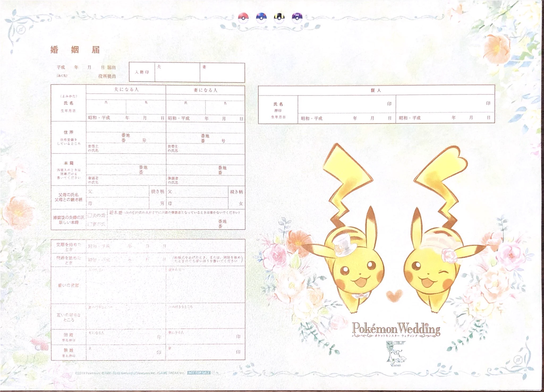Click the 誓いの言葉 row label
Screen dimensions: 544x392
[x=68, y=286]
